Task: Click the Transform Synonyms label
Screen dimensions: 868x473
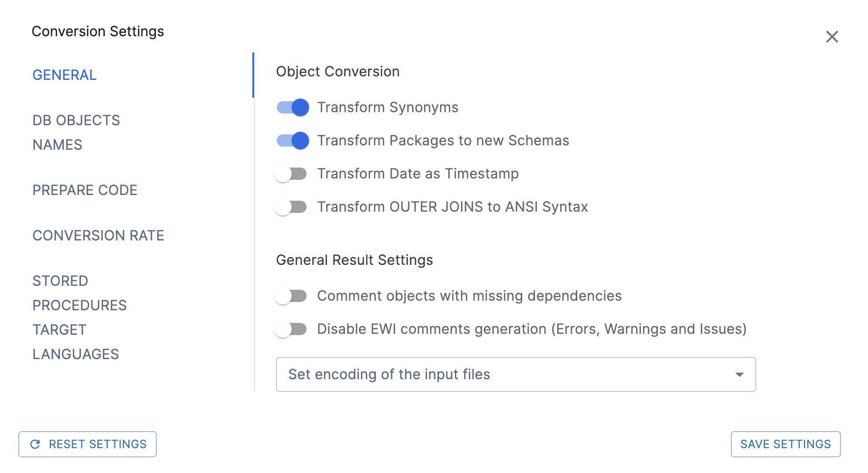Action: (387, 107)
